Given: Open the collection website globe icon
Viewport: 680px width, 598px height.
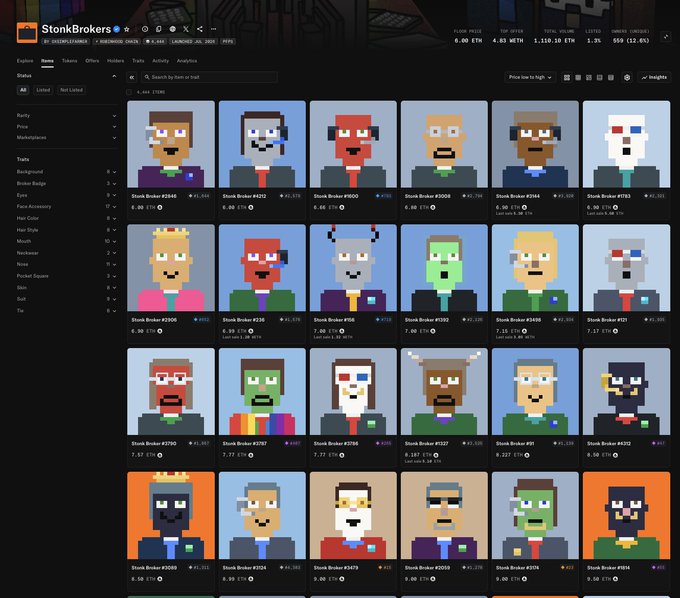Looking at the screenshot, I should click(x=173, y=29).
